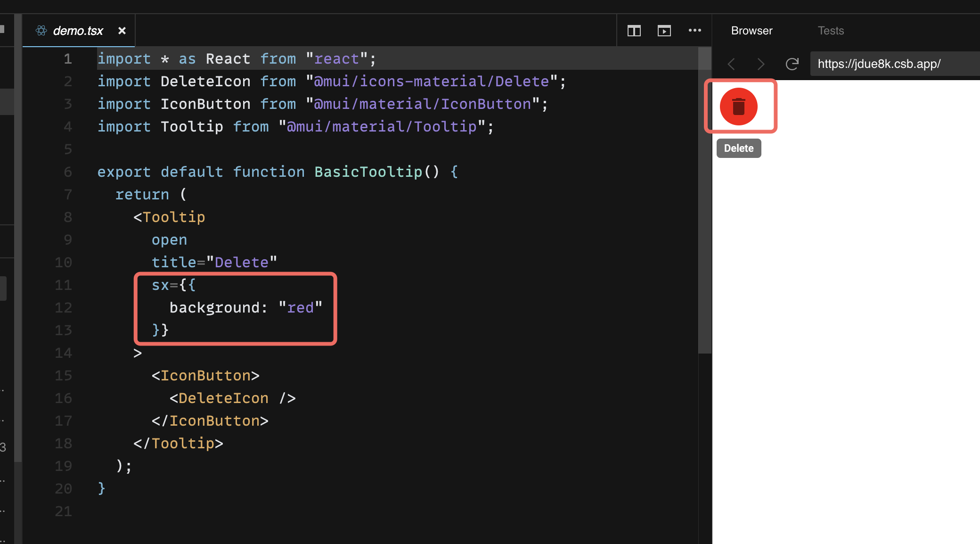Switch to the Tests tab
Screen dimensions: 980x544
[x=831, y=30]
